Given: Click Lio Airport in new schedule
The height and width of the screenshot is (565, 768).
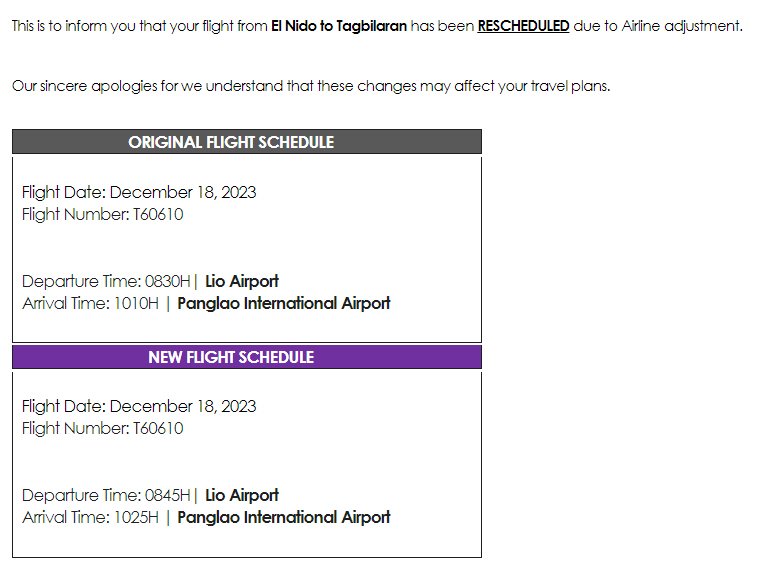Looking at the screenshot, I should (242, 495).
